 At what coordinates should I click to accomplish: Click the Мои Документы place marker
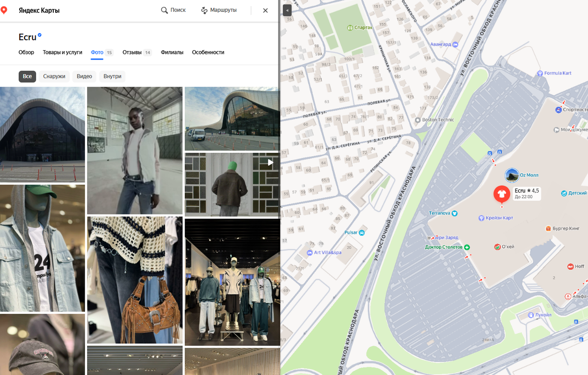(x=557, y=130)
